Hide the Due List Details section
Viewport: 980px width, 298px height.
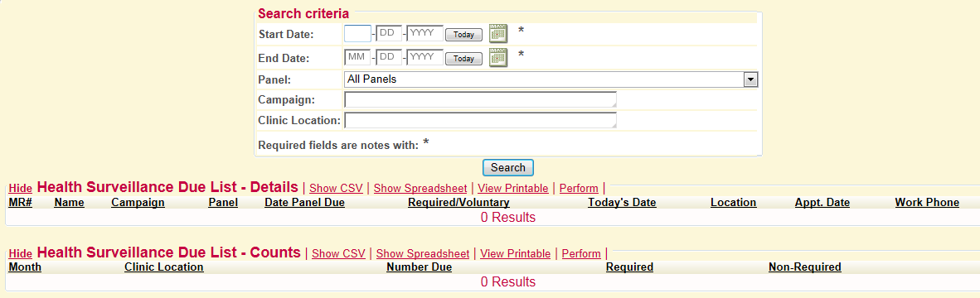21,188
